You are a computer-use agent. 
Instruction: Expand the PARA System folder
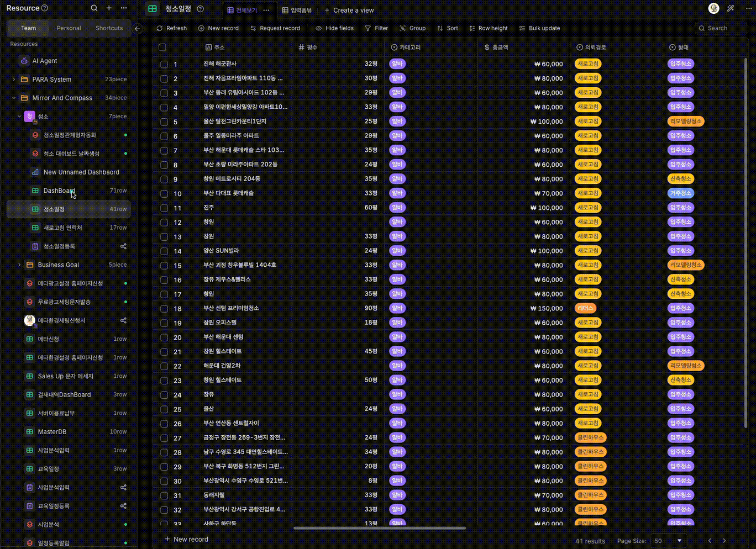pos(14,80)
